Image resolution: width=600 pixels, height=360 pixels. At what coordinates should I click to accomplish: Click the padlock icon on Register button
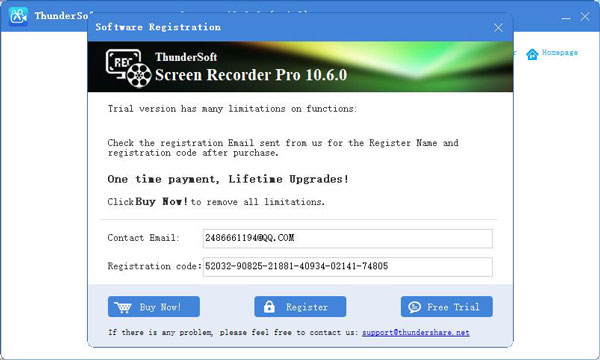[269, 306]
